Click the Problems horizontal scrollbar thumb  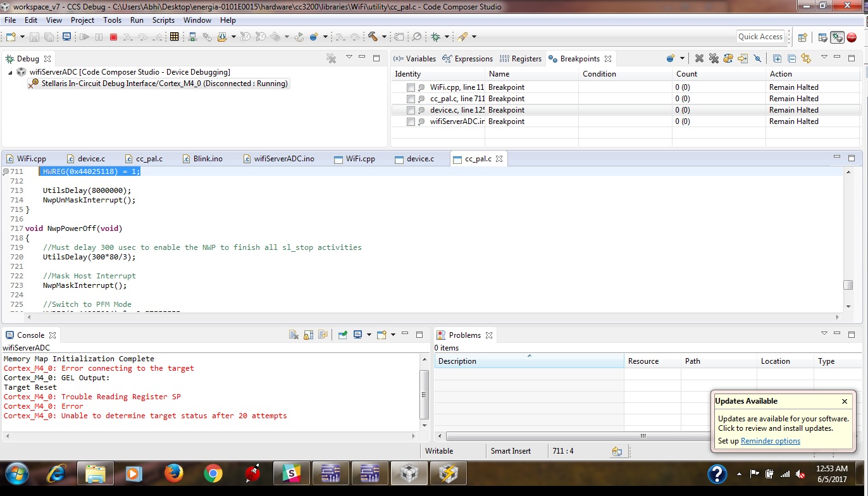[642, 436]
